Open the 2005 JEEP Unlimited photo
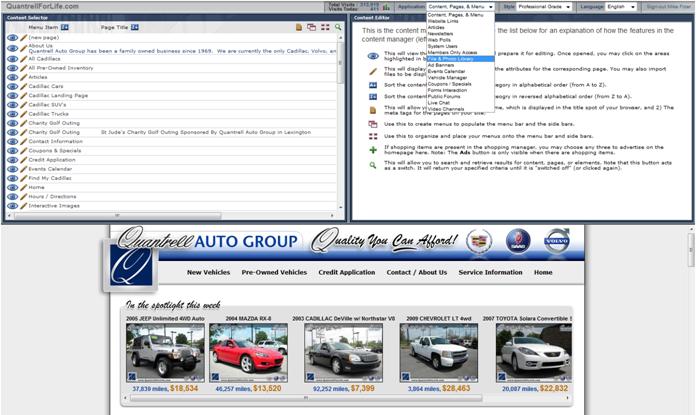The height and width of the screenshot is (415, 697). [x=165, y=353]
